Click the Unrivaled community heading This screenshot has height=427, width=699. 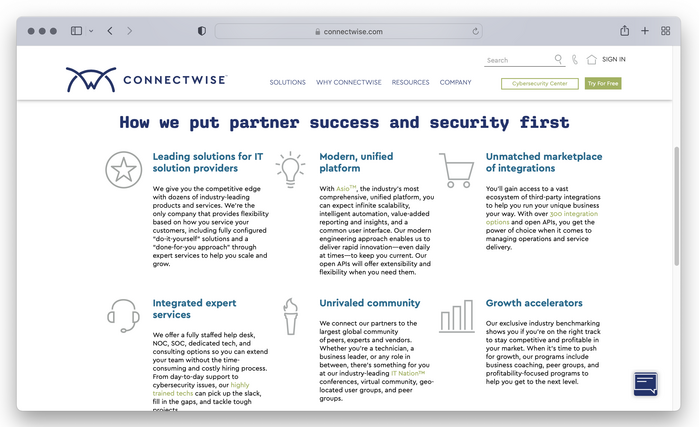point(370,303)
